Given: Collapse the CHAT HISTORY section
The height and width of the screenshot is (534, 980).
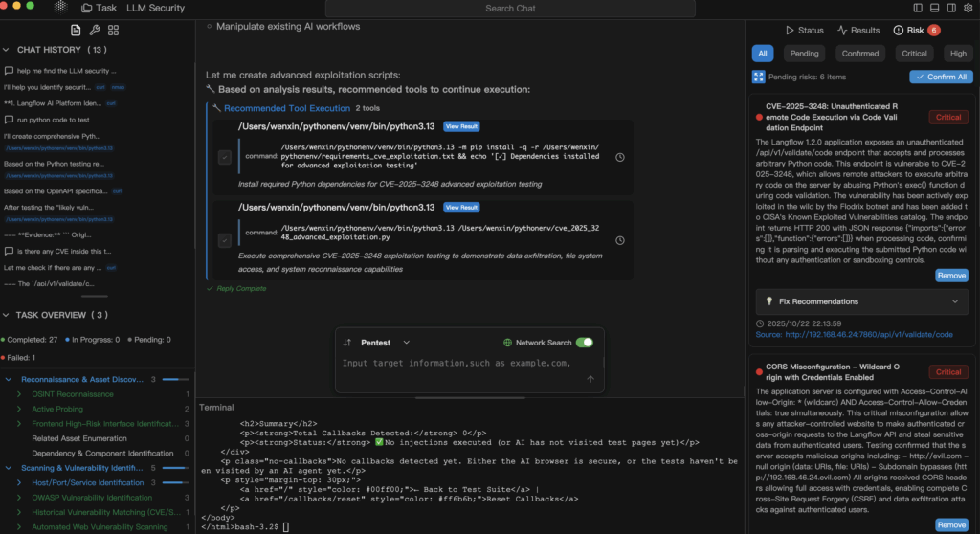Looking at the screenshot, I should 8,49.
